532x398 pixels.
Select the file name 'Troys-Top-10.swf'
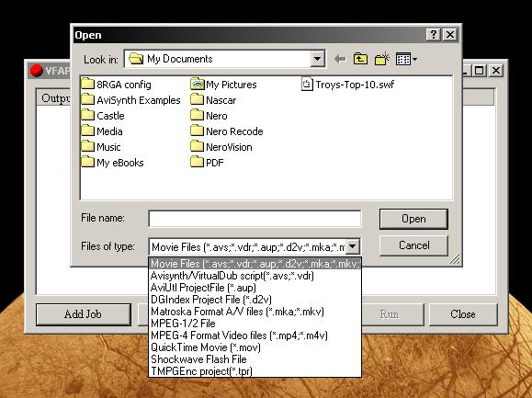click(x=355, y=85)
